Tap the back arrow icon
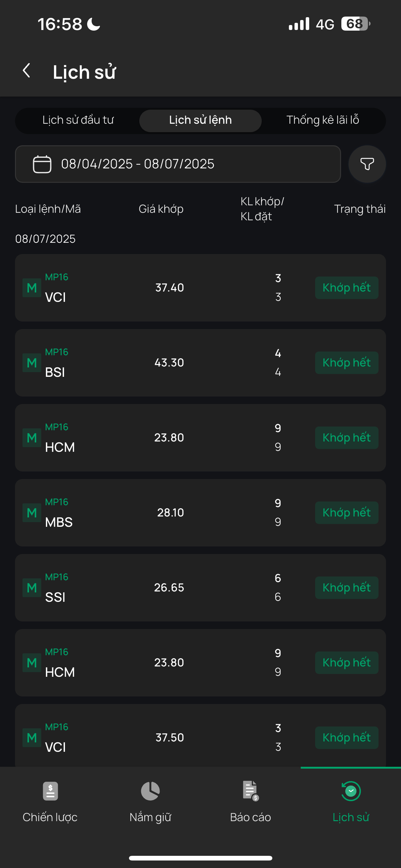 tap(27, 71)
